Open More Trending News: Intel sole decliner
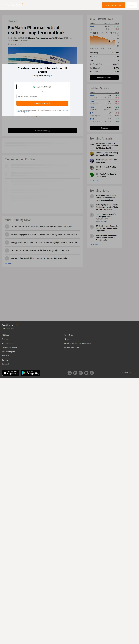 click(x=40, y=250)
